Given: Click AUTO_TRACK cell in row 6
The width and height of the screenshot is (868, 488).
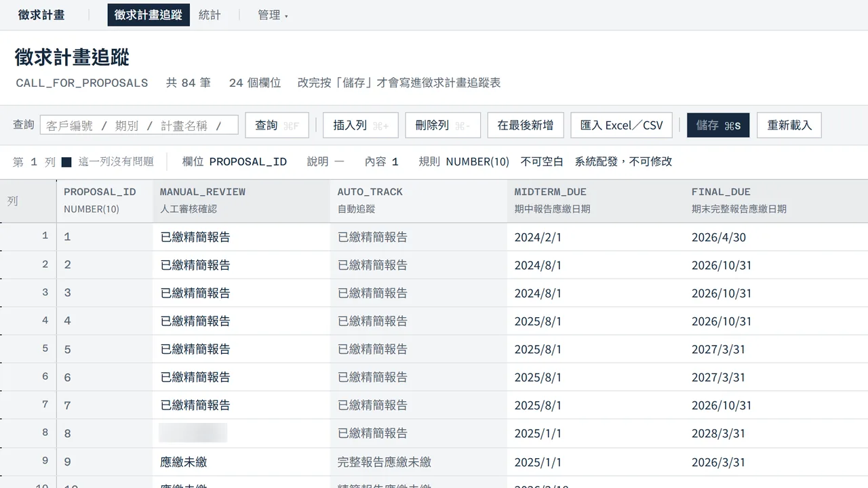Looking at the screenshot, I should click(x=419, y=377).
